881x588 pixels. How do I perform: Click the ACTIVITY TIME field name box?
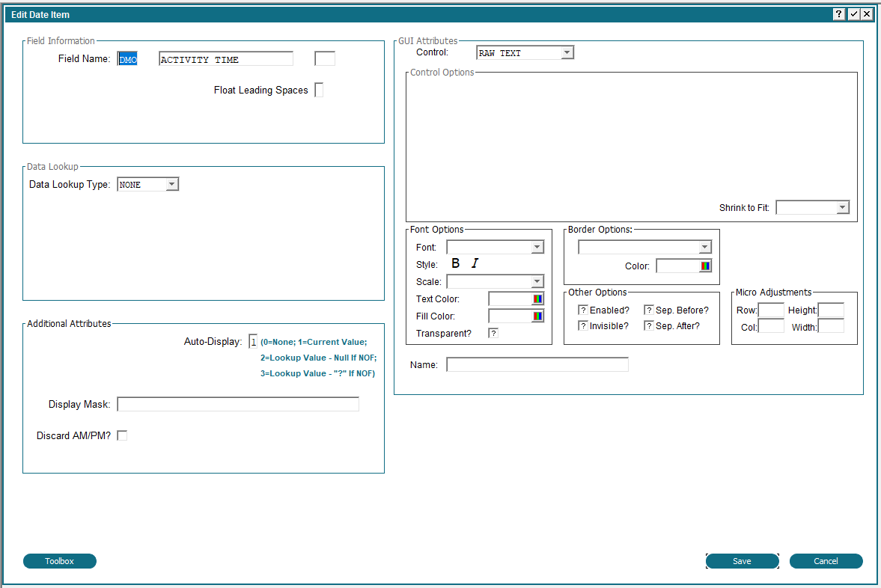click(226, 59)
